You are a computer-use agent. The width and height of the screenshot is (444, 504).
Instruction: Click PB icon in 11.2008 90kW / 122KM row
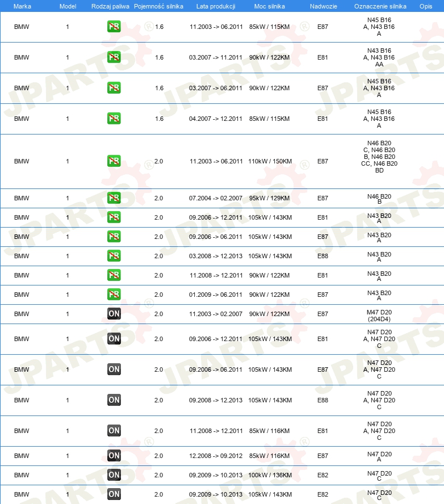point(114,275)
